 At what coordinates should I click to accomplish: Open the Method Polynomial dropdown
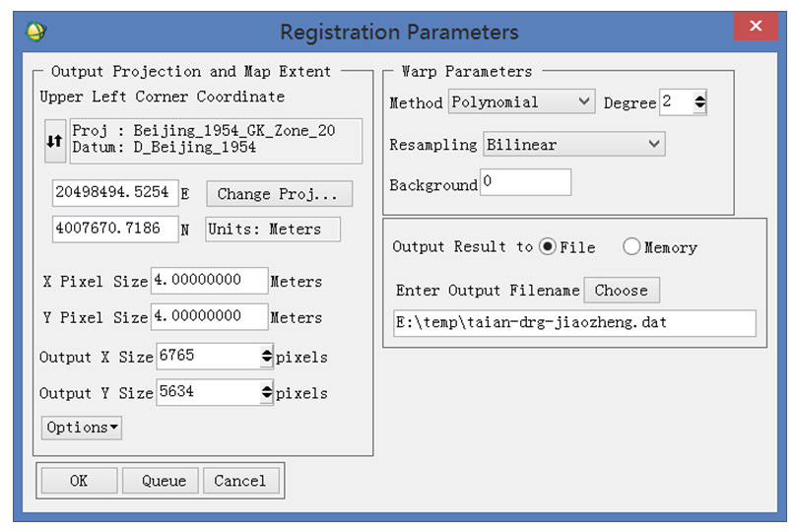click(x=521, y=101)
